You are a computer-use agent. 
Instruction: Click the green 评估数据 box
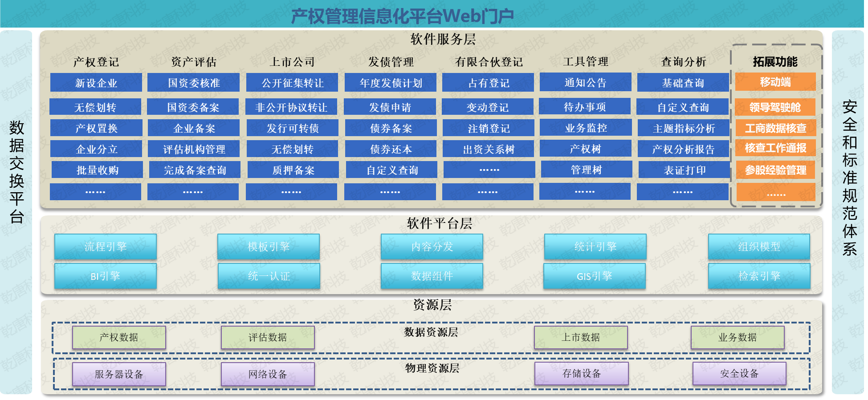(268, 337)
